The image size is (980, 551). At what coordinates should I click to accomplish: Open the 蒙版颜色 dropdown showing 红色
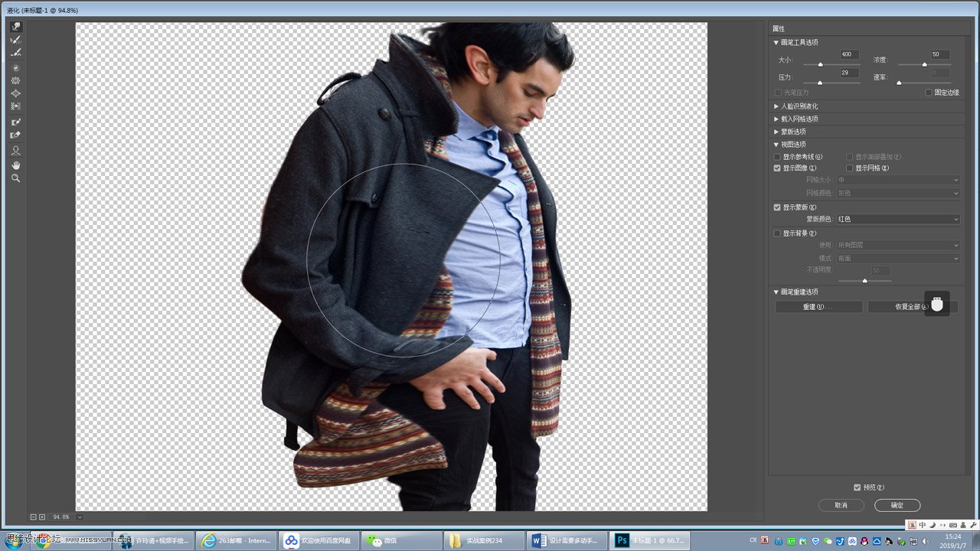coord(897,220)
